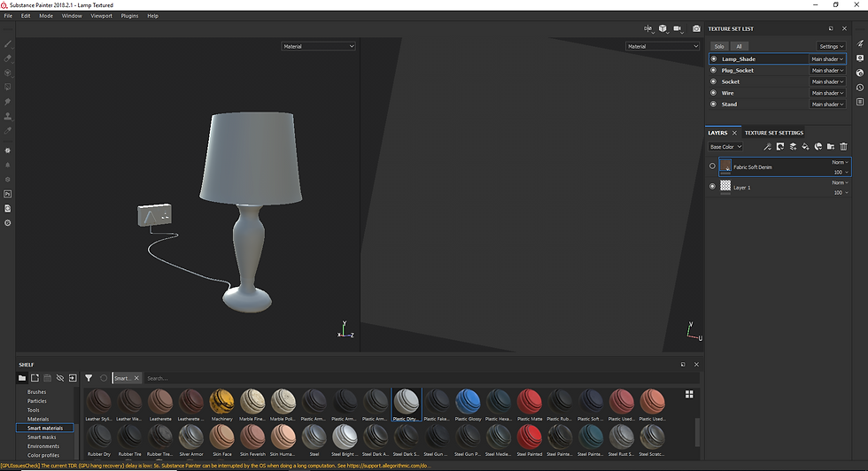This screenshot has height=471, width=868.
Task: Open opacity dropdown for Layer 1
Action: pyautogui.click(x=841, y=193)
